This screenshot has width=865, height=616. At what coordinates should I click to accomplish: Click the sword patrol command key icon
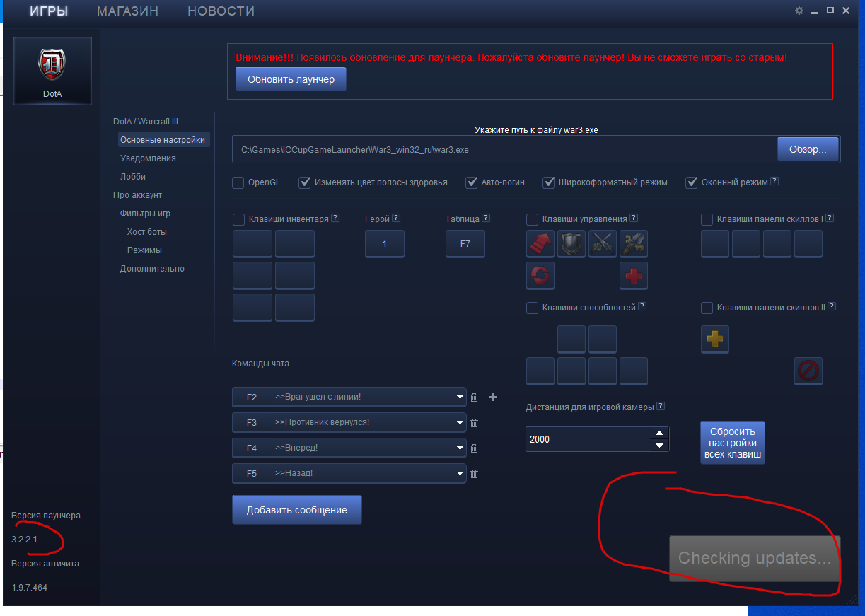click(634, 244)
